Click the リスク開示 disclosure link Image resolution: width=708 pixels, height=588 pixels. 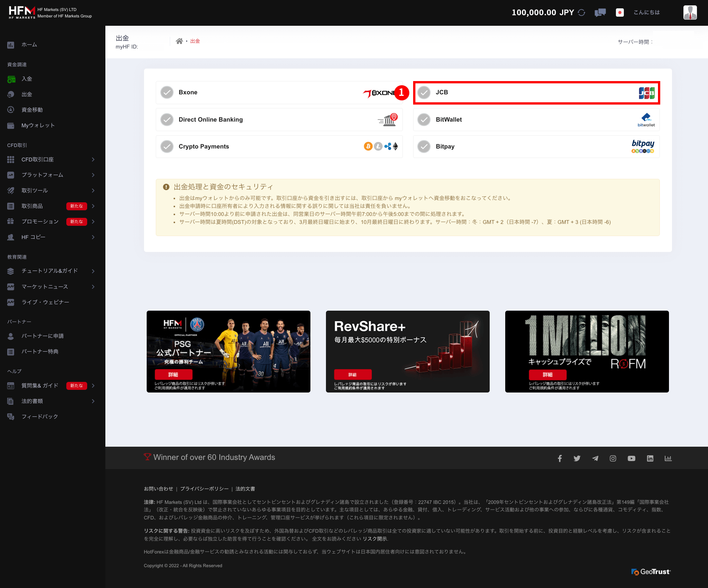[375, 539]
